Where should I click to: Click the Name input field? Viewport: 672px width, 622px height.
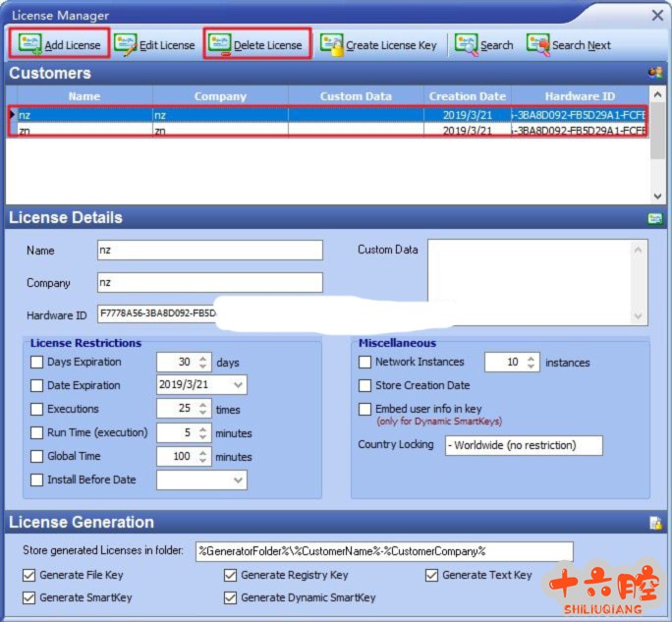[x=209, y=251]
